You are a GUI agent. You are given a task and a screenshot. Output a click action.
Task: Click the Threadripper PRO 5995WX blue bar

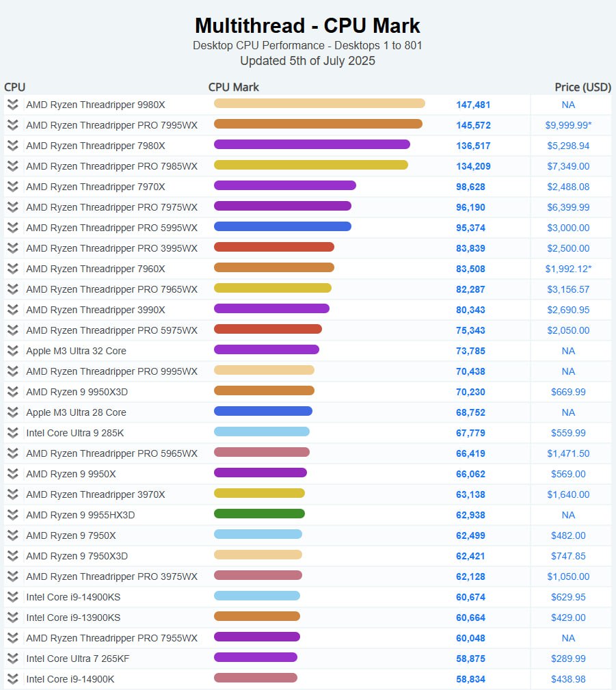coord(282,226)
